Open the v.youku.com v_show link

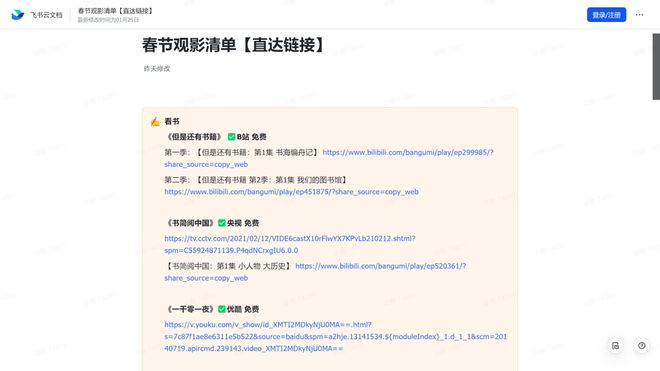[x=335, y=336]
